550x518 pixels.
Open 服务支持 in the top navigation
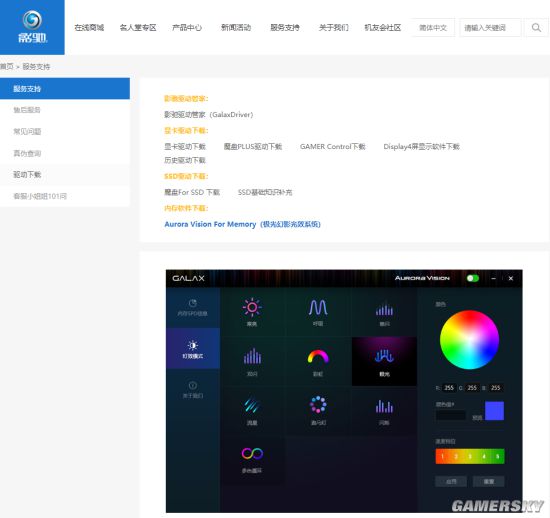(x=285, y=27)
